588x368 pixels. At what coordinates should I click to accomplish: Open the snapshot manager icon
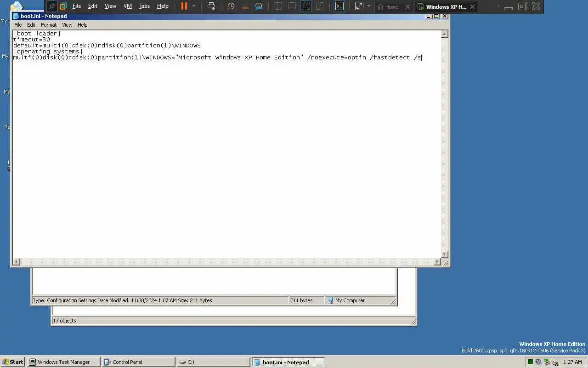259,6
